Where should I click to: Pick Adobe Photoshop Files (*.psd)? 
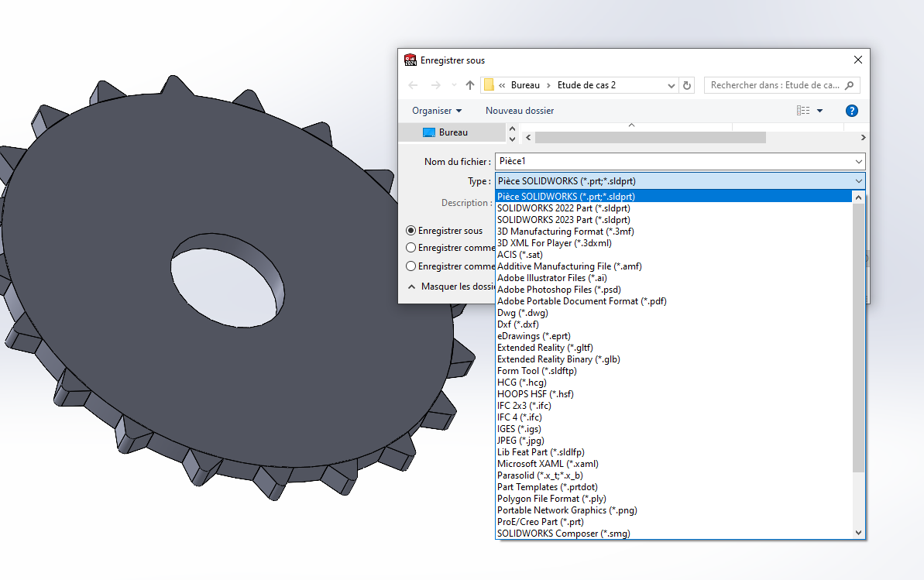[674, 290]
